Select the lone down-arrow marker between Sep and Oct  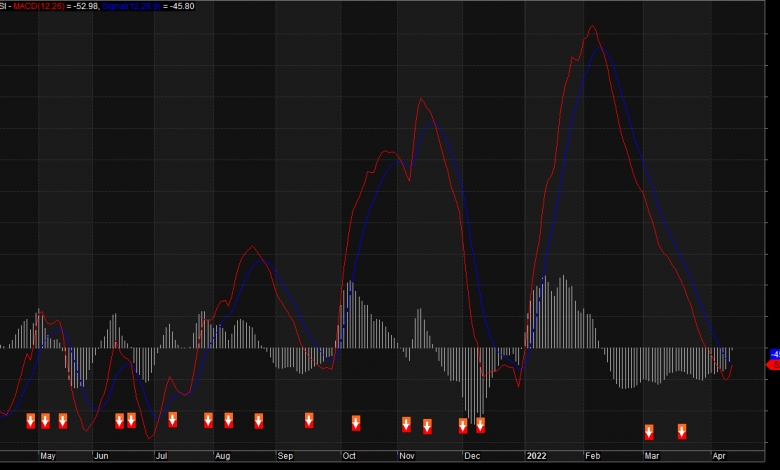309,420
